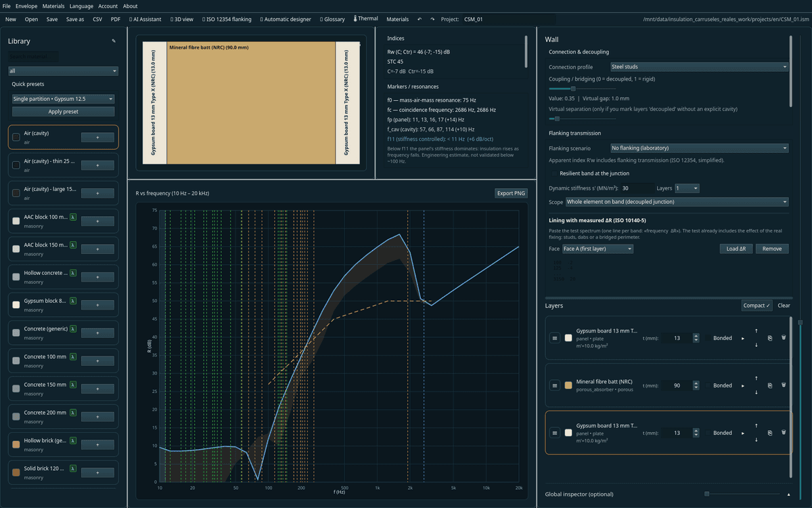This screenshot has width=812, height=508.
Task: Adjust the Coupling / bridging slider
Action: coord(572,89)
